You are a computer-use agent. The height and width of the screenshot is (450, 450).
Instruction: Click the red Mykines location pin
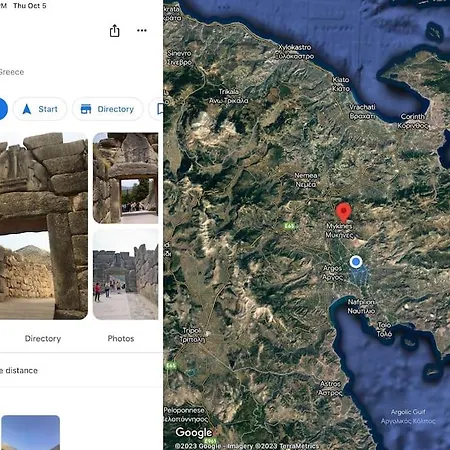[x=343, y=212]
